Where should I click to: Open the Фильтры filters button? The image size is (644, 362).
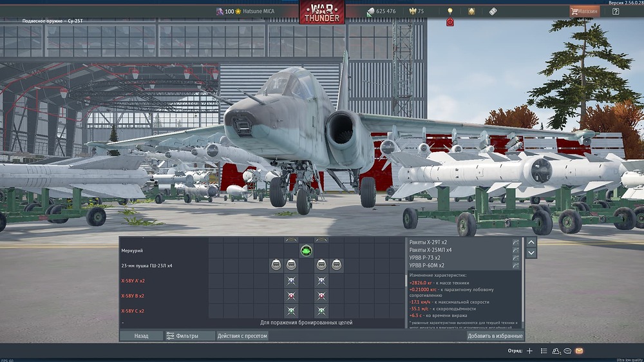pyautogui.click(x=190, y=336)
